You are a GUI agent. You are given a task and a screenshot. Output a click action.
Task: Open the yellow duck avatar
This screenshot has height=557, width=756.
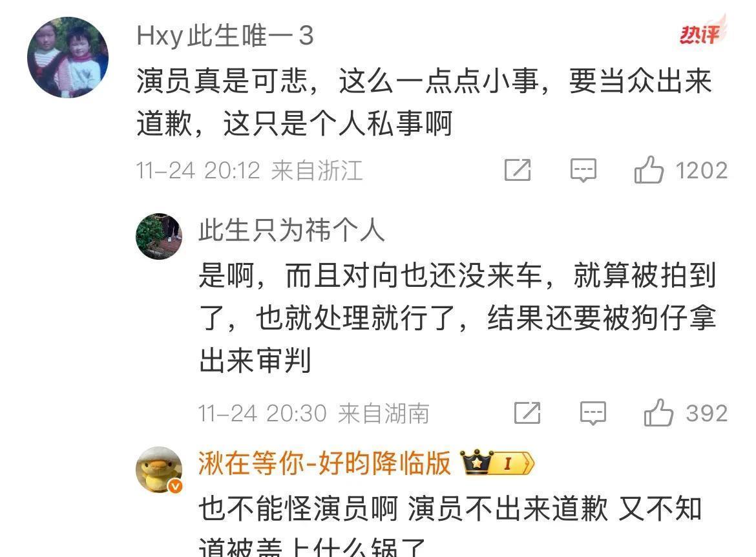(x=159, y=470)
